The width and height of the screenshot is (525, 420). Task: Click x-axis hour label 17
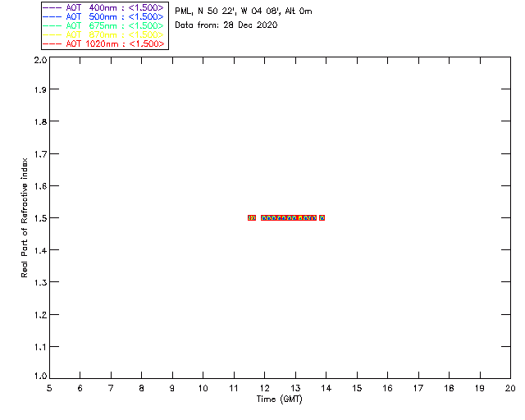point(418,388)
